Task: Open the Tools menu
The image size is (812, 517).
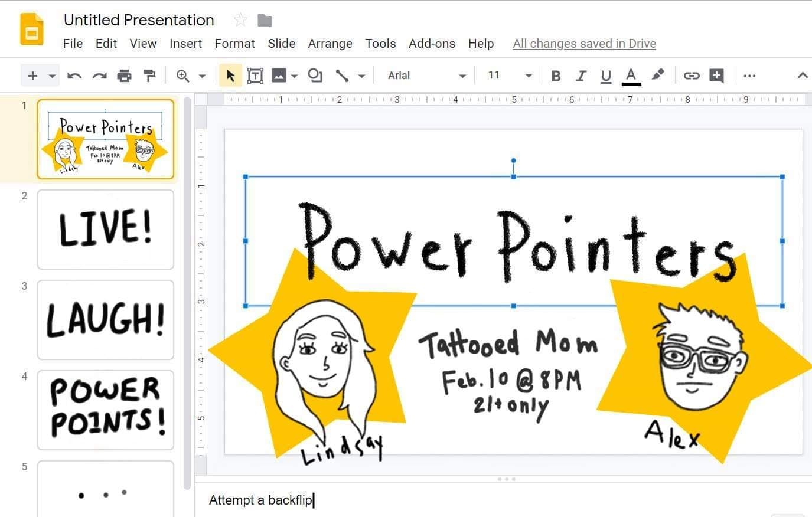Action: [x=380, y=44]
